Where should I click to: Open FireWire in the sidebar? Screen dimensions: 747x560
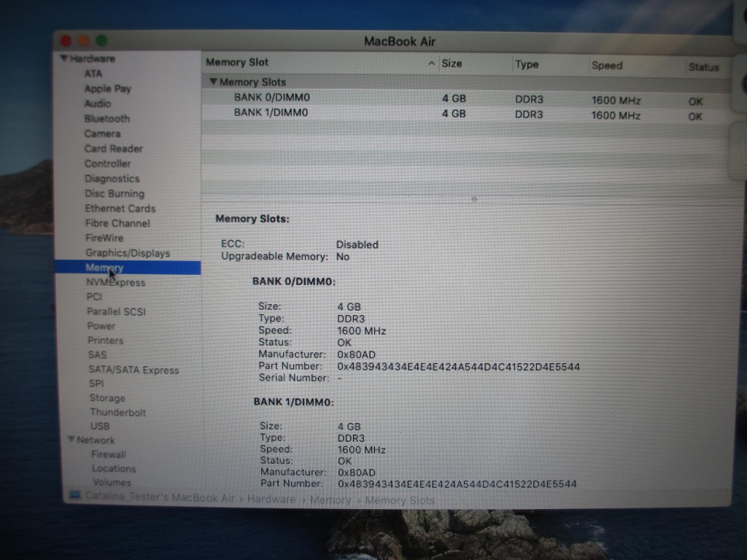click(104, 238)
